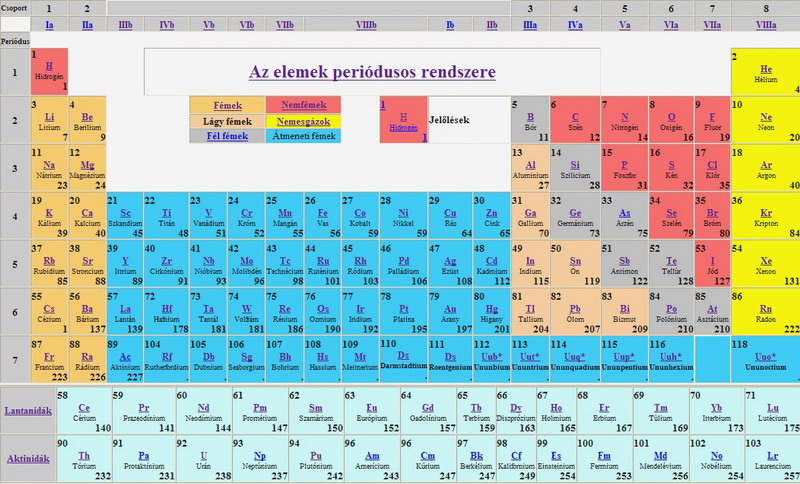This screenshot has height=484, width=800.
Task: Open the Fémek legend link
Action: coord(228,106)
